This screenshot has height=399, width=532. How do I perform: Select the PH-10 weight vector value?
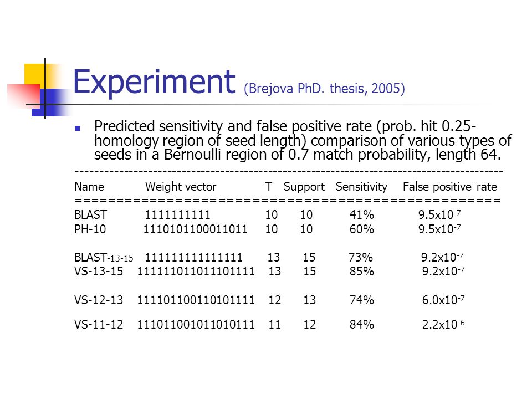click(x=195, y=229)
